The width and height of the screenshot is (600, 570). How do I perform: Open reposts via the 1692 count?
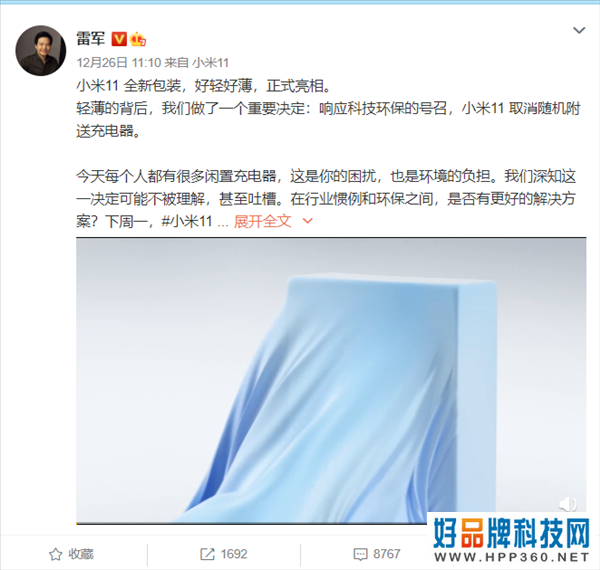[234, 554]
